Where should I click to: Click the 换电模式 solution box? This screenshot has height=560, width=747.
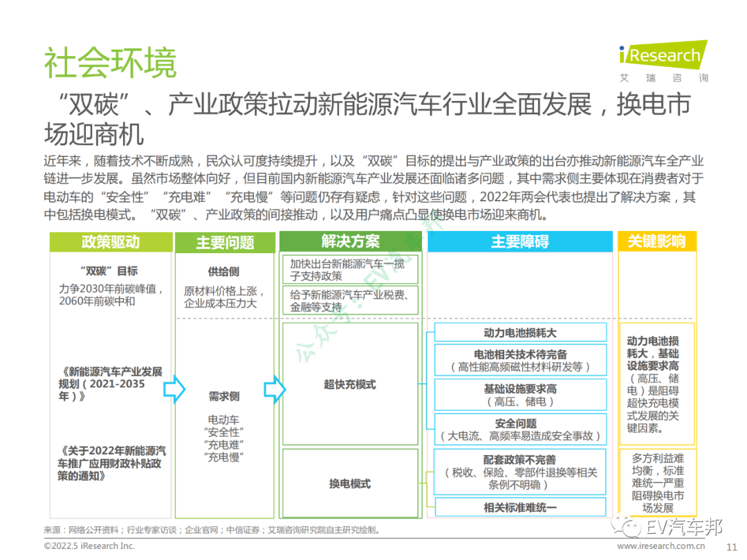coord(349,484)
